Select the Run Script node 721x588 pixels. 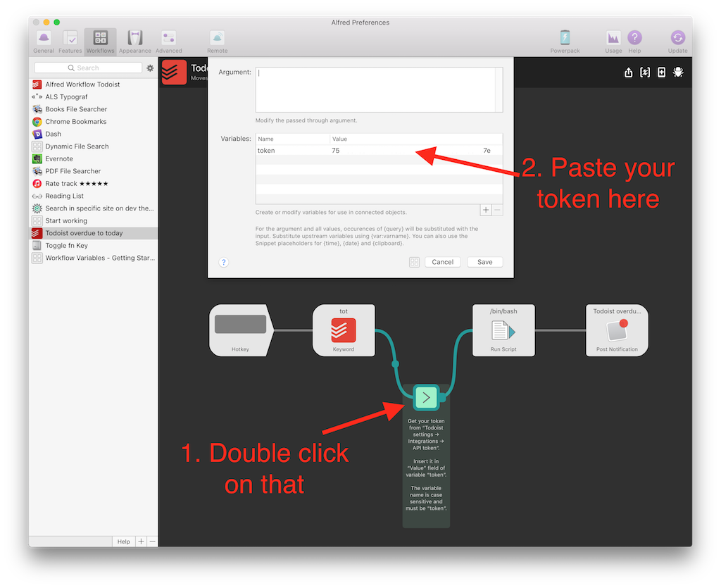[503, 330]
